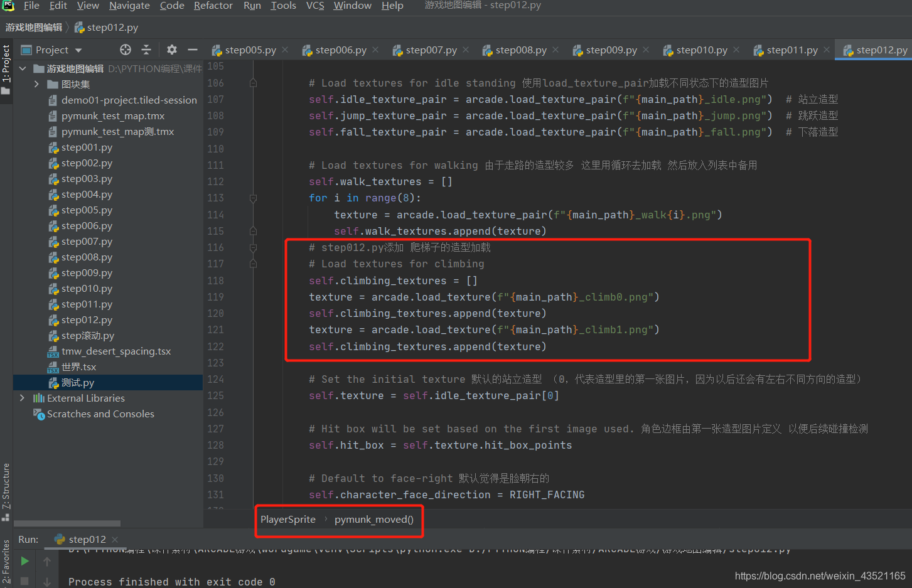Close the step011.py tab

pos(827,50)
